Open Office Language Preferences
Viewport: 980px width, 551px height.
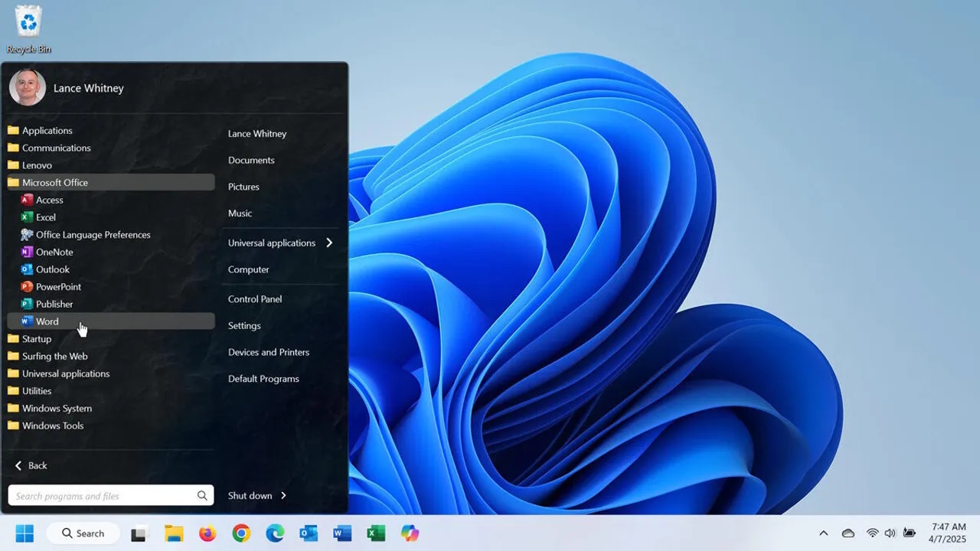coord(93,235)
